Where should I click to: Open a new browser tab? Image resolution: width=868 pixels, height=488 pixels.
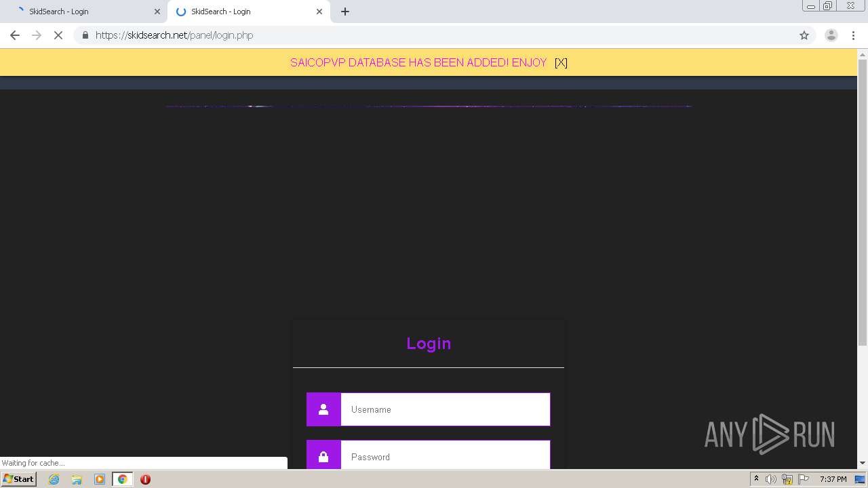(345, 12)
